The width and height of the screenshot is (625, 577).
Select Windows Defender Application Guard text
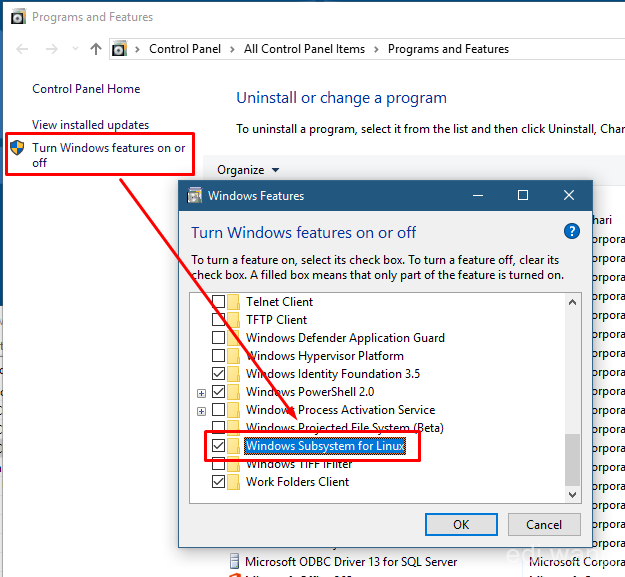point(345,338)
